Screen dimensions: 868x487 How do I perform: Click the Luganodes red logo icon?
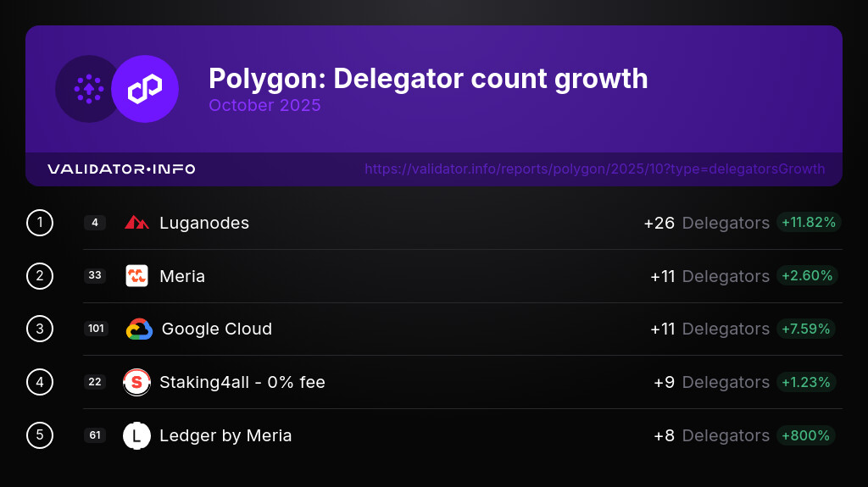(x=136, y=223)
